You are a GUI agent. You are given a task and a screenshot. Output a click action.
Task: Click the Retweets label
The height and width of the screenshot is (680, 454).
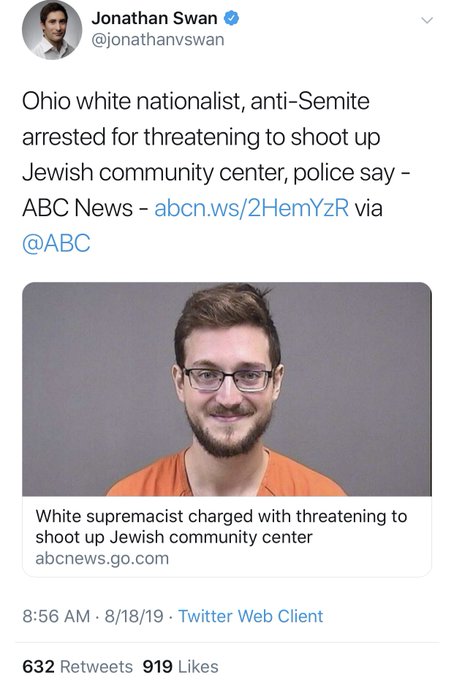[96, 667]
